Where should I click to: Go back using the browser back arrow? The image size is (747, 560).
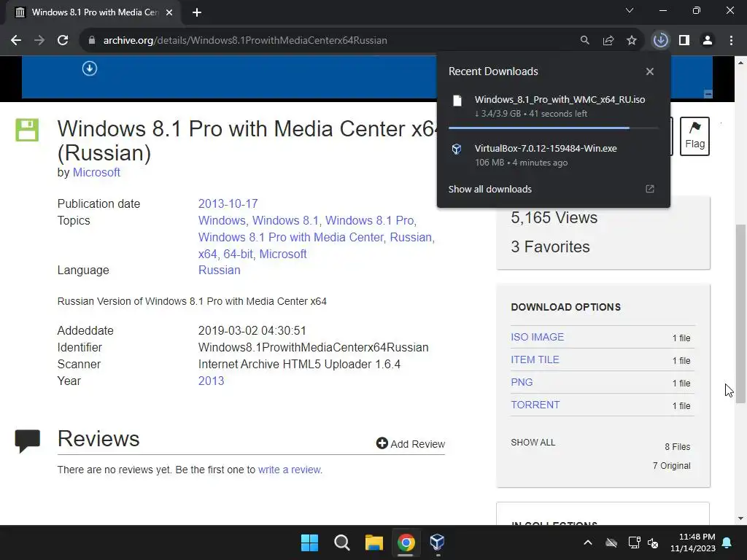pos(16,41)
